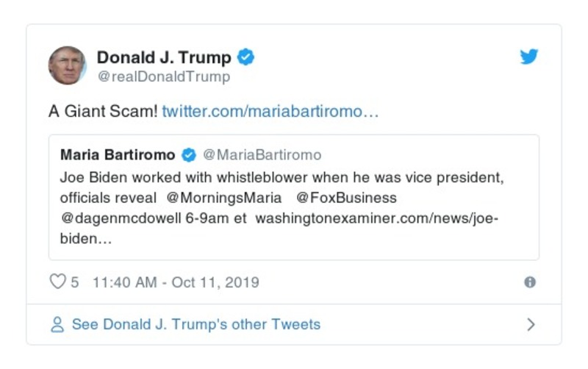Click the Maria Bartiromo name in quote
588x369 pixels.
tap(118, 155)
